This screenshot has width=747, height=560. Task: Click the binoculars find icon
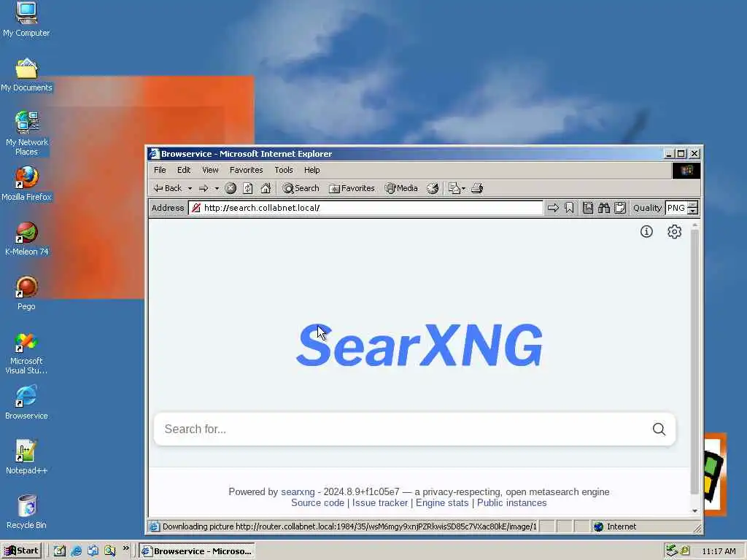pos(604,208)
